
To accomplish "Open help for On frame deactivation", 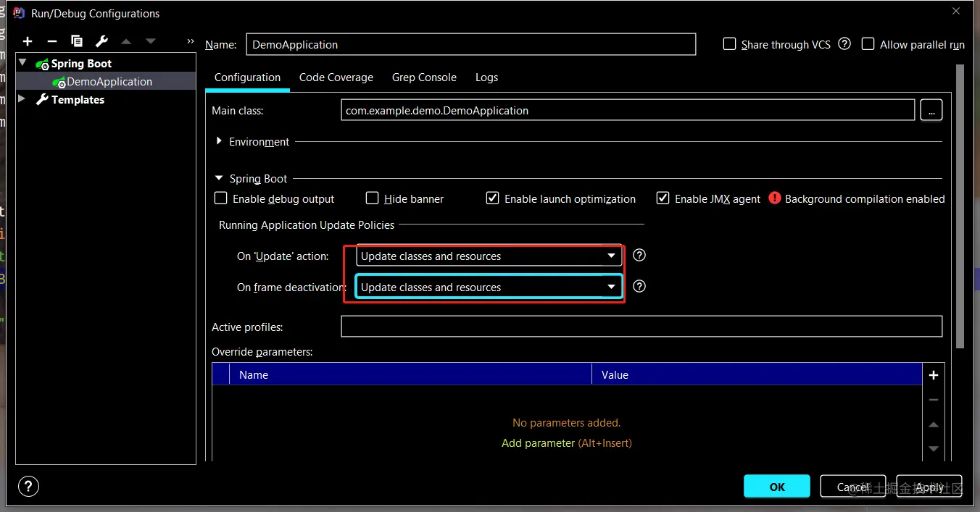I will click(x=639, y=286).
